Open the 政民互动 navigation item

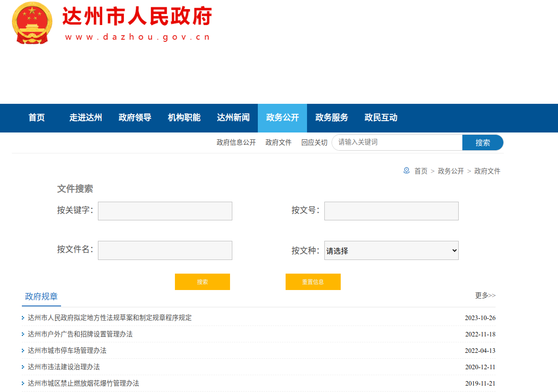(x=381, y=118)
